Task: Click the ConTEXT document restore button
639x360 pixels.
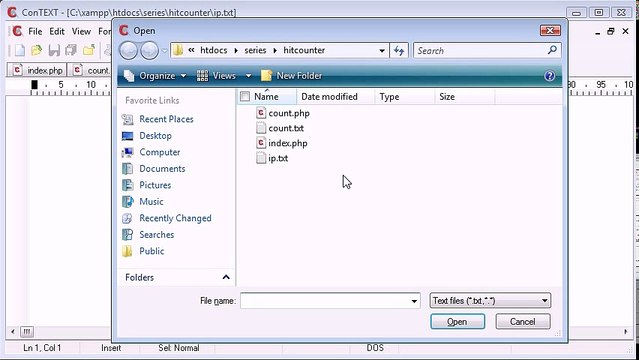Action: (610, 31)
